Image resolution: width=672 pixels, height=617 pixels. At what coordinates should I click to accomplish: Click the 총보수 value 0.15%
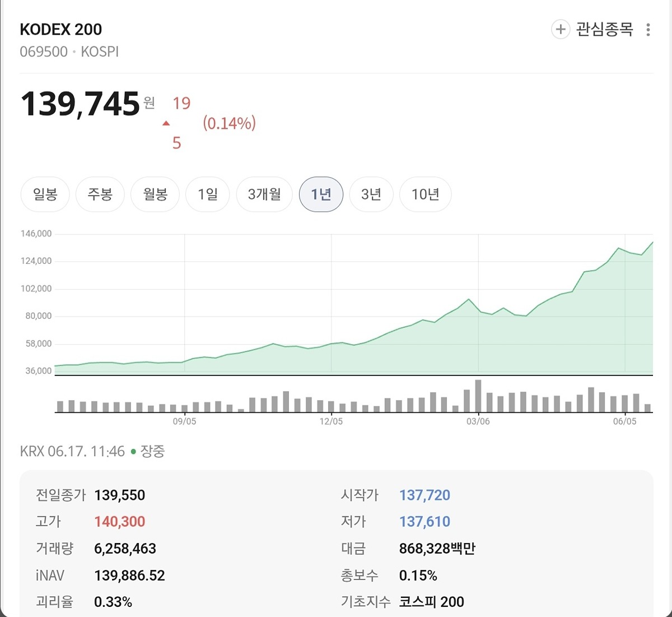(x=418, y=576)
